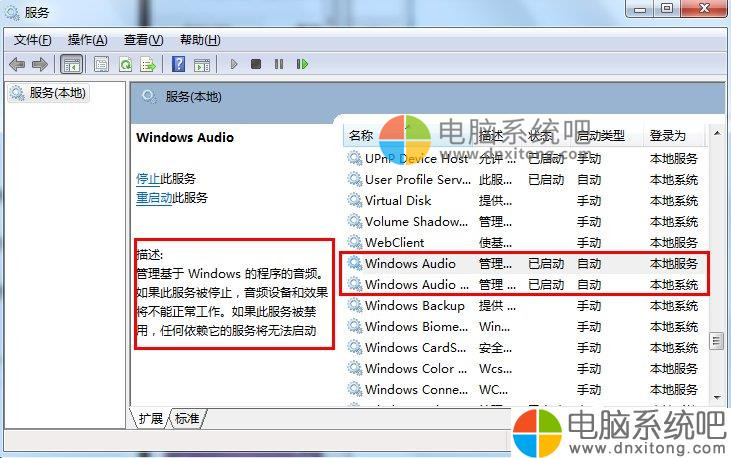The image size is (731, 458).
Task: Select the Volume Shadow... service row
Action: point(526,222)
